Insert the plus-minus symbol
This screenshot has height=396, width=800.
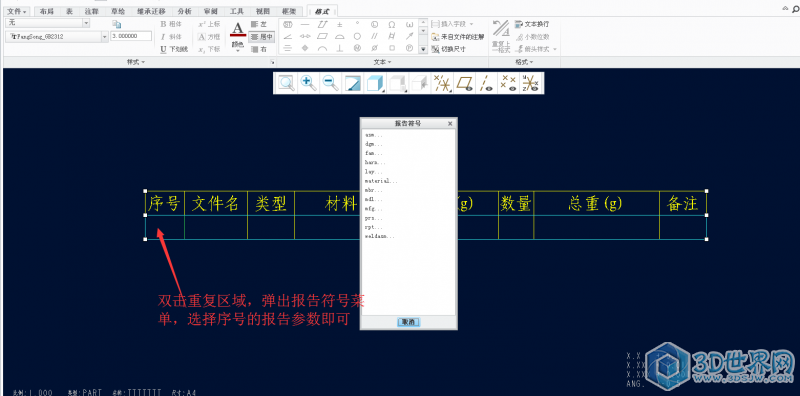click(x=339, y=24)
